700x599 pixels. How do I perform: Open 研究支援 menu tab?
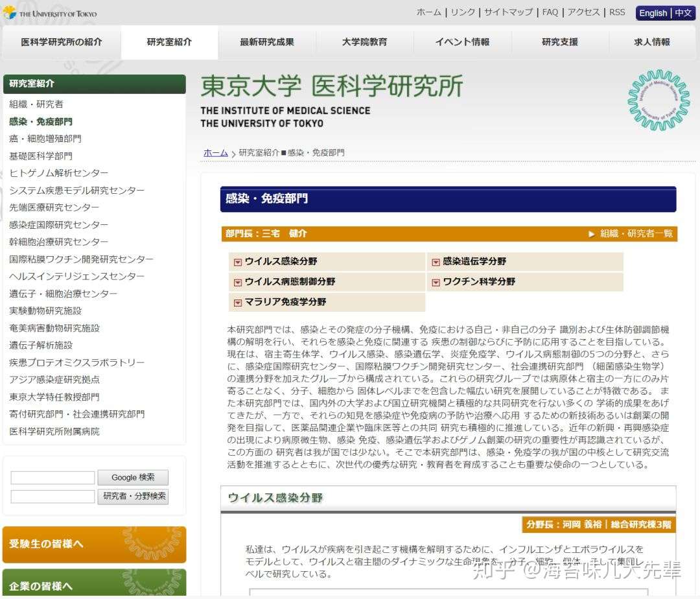[x=560, y=42]
